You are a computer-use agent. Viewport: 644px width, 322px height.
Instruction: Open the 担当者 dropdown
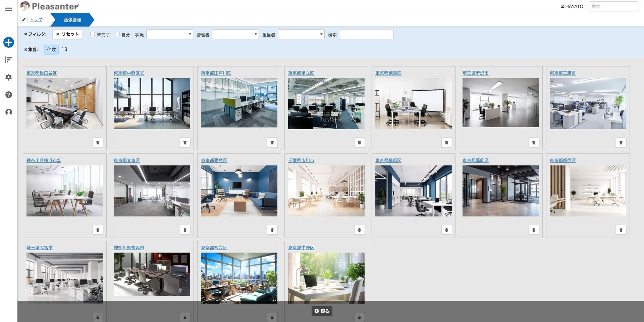pyautogui.click(x=301, y=34)
